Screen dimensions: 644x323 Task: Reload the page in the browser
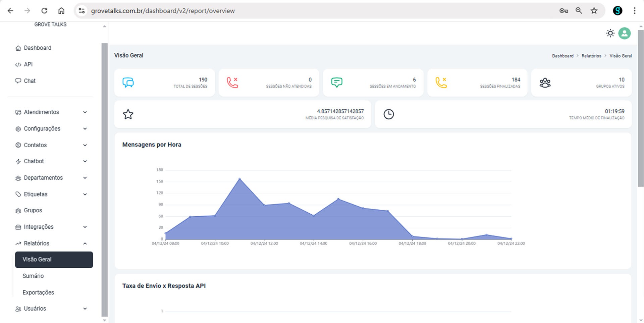click(44, 11)
